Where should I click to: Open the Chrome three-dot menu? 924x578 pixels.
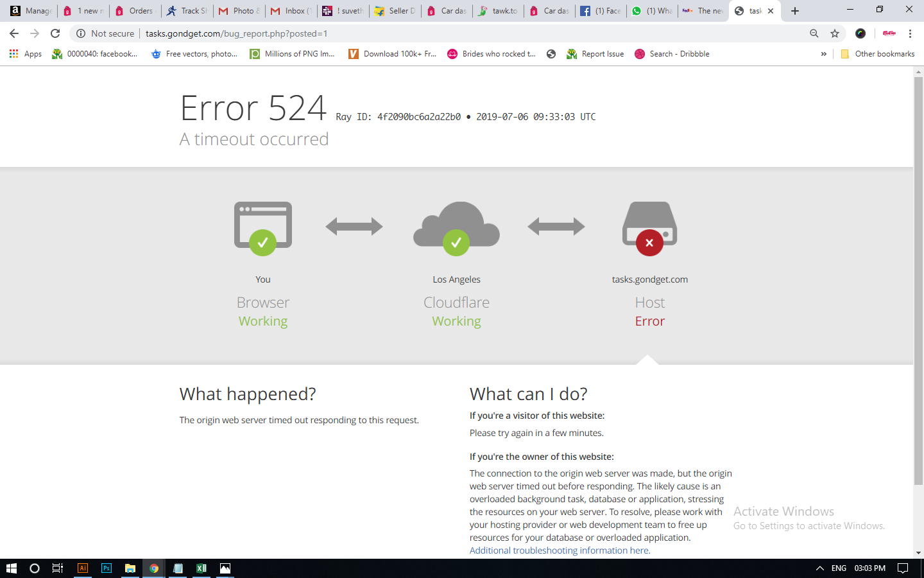coord(910,33)
